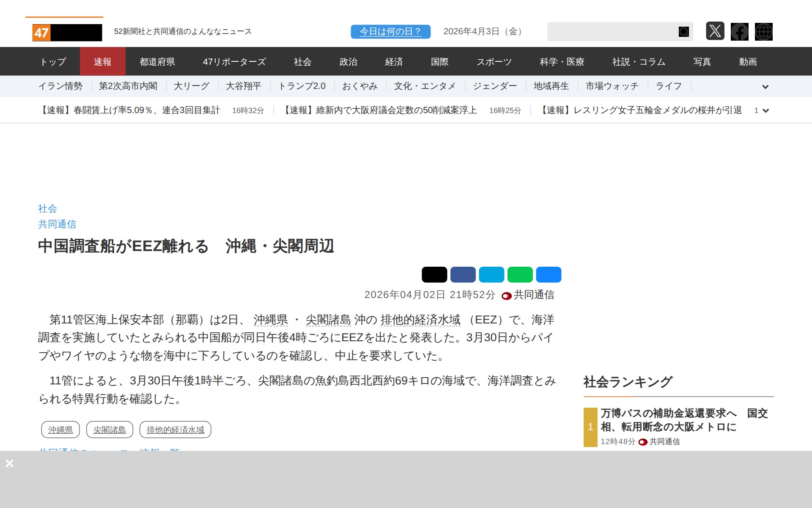Click the 今日は何の日？ button
This screenshot has width=812, height=508.
[390, 32]
